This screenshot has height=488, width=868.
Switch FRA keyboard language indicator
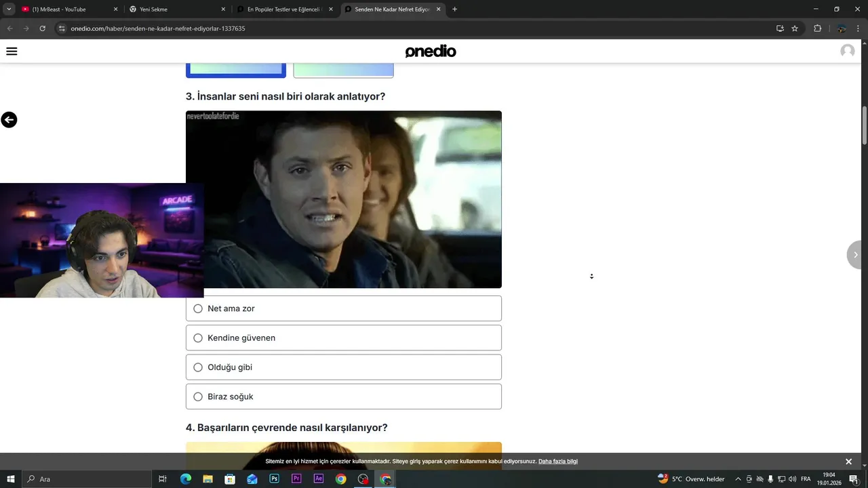(x=806, y=479)
